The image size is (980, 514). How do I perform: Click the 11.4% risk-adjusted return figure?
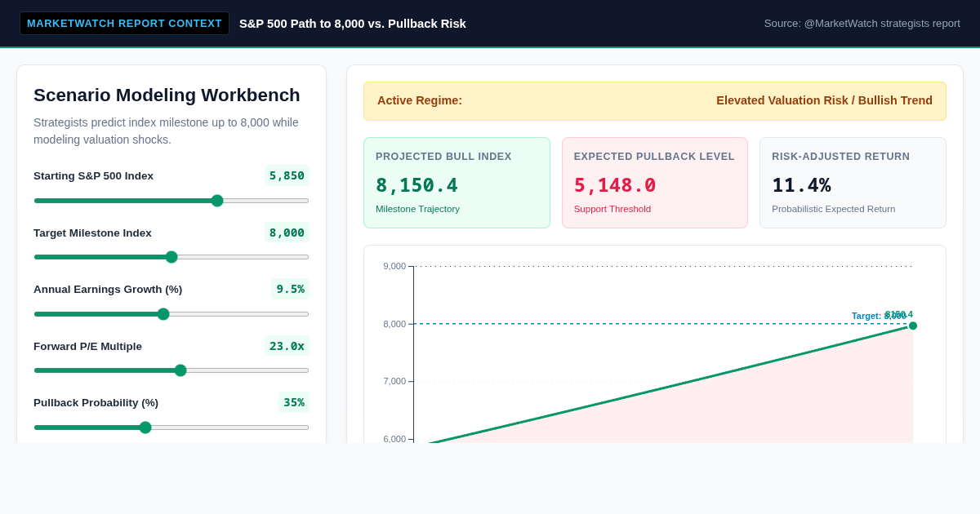(801, 185)
